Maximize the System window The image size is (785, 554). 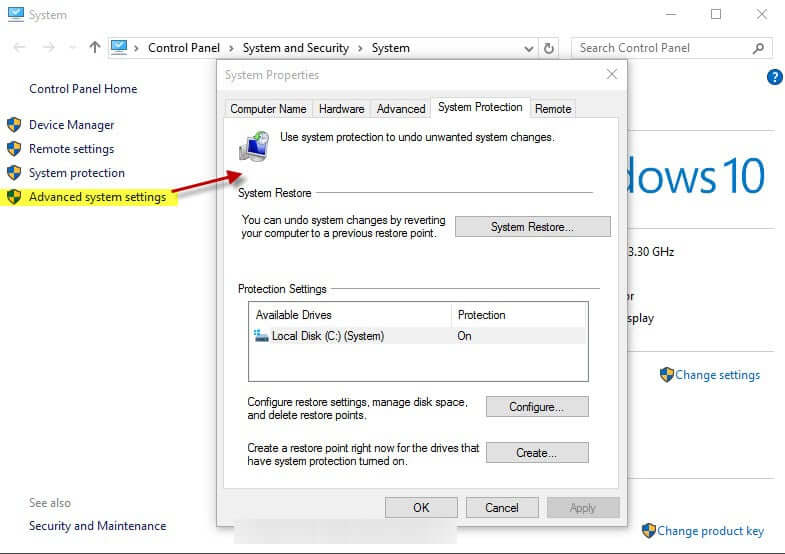click(716, 14)
